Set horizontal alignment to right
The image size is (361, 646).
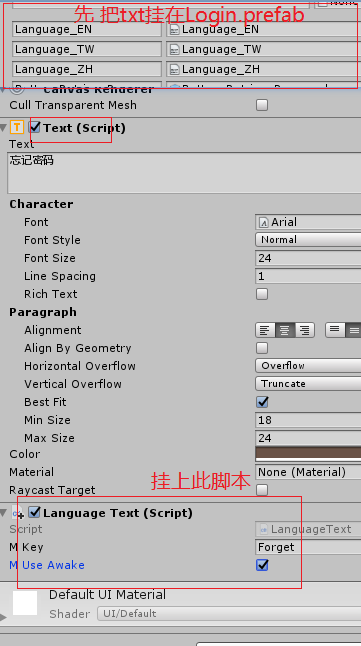pyautogui.click(x=305, y=330)
